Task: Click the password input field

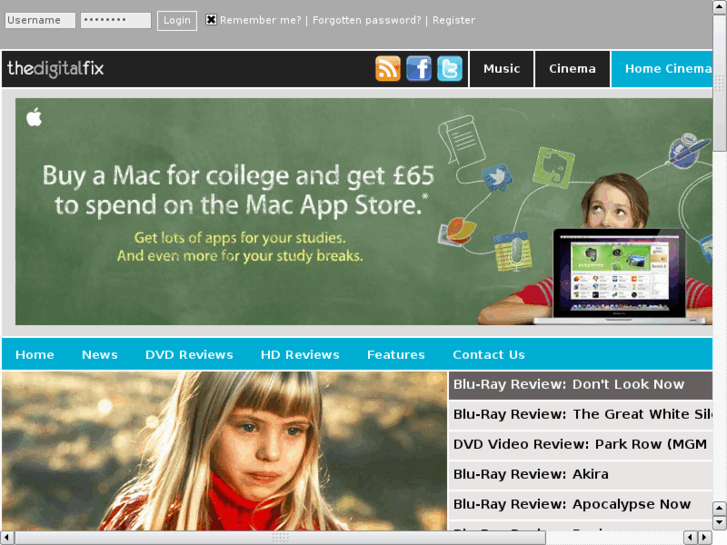Action: point(116,20)
